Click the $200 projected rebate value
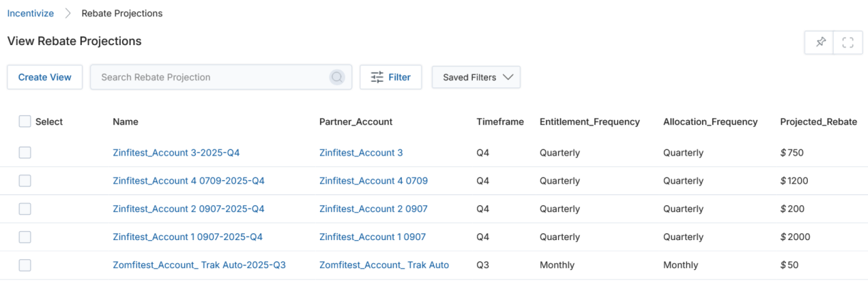 coord(792,209)
